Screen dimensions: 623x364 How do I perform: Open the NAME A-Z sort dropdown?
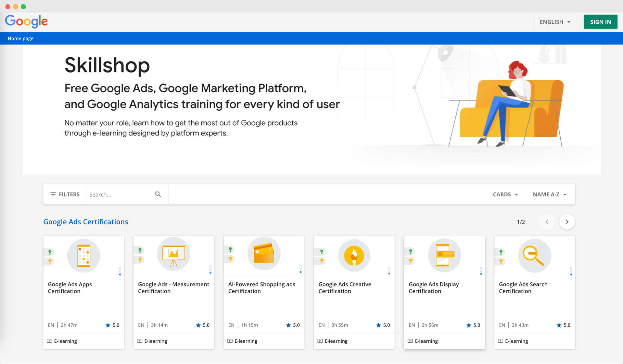tap(549, 194)
